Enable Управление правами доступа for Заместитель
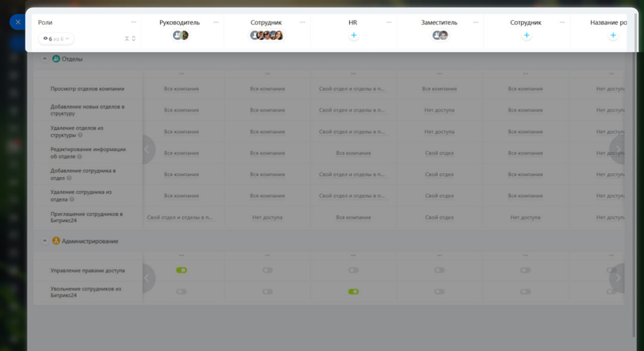This screenshot has width=644, height=351. click(440, 270)
